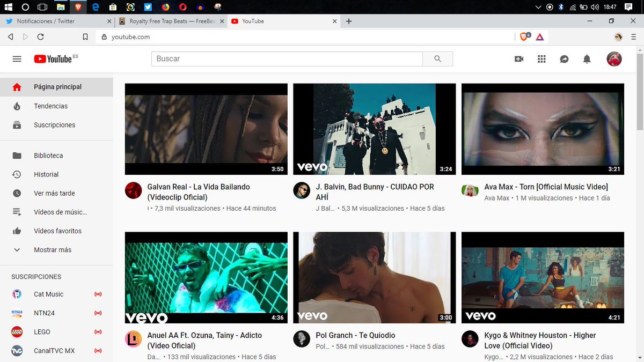Click the taskbar clock 18:47
Screen dimensions: 644x362
pos(610,7)
